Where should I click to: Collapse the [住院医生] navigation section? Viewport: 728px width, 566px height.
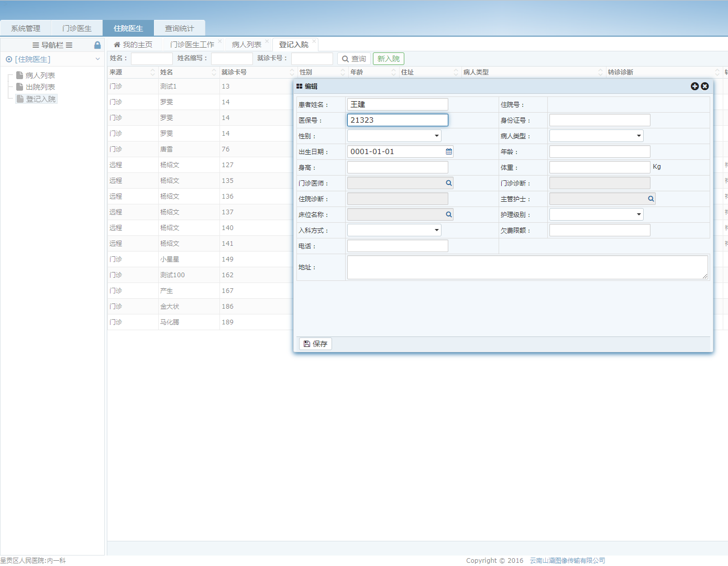(97, 59)
